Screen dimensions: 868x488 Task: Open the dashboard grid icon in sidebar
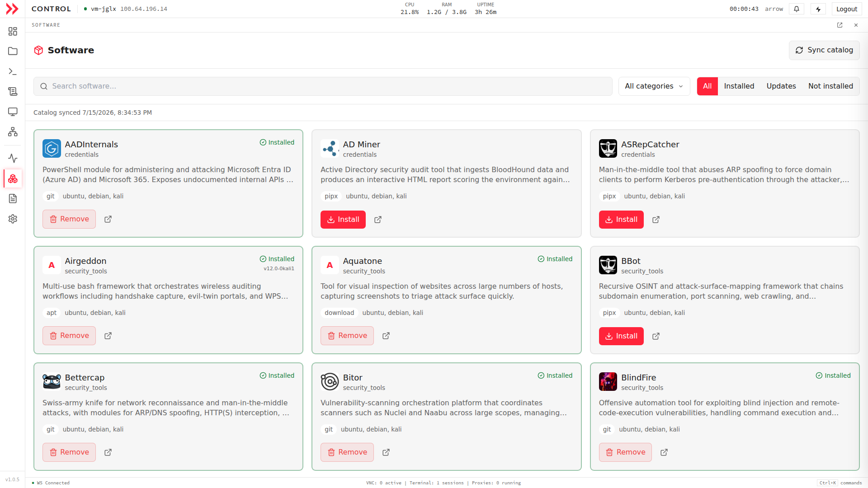click(x=13, y=31)
